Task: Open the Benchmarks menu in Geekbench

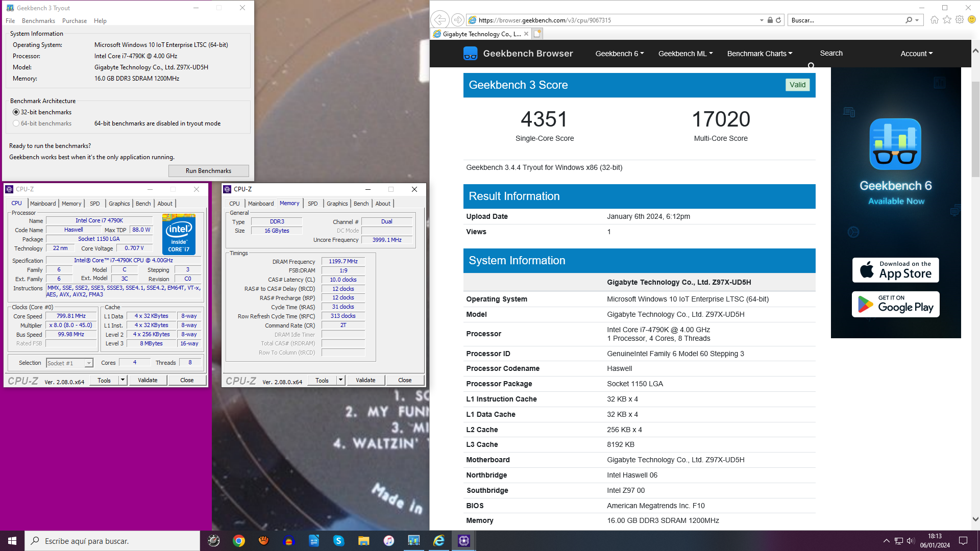Action: [x=38, y=21]
